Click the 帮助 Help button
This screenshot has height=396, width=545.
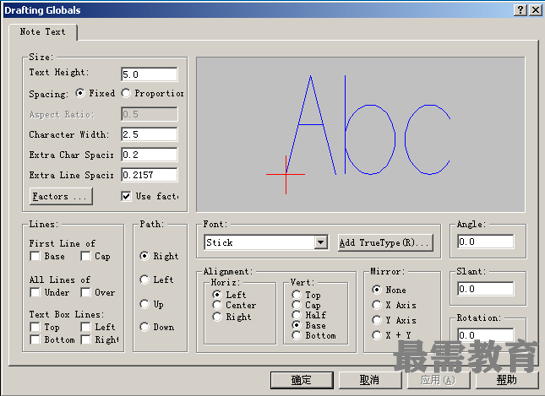(507, 380)
